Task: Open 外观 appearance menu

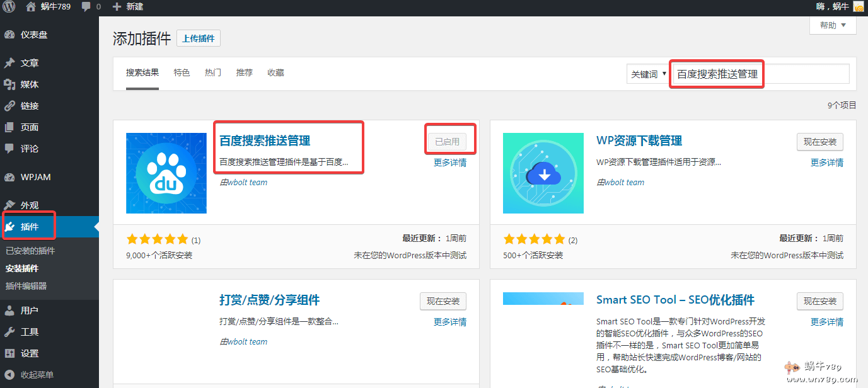Action: 29,205
